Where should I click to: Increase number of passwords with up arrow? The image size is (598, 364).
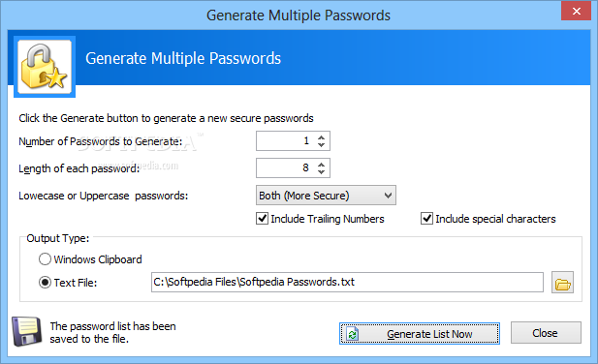pyautogui.click(x=321, y=137)
